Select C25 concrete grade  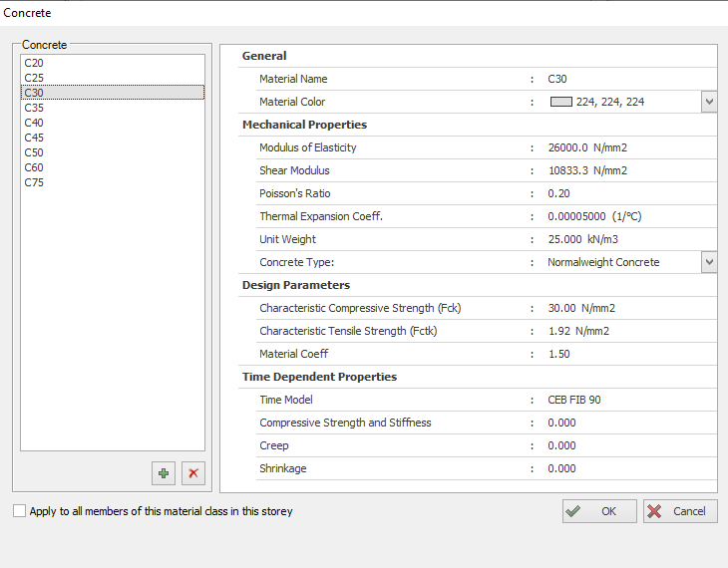(34, 78)
